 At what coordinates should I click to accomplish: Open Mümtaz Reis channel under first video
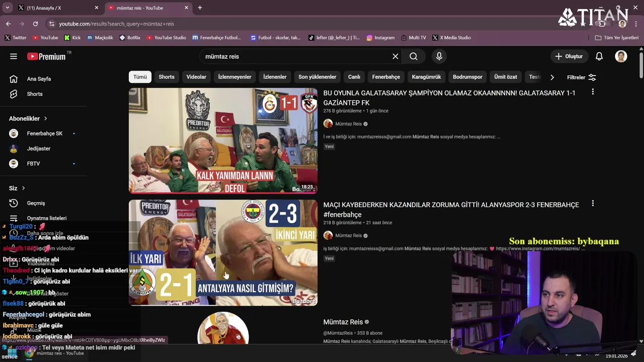349,124
